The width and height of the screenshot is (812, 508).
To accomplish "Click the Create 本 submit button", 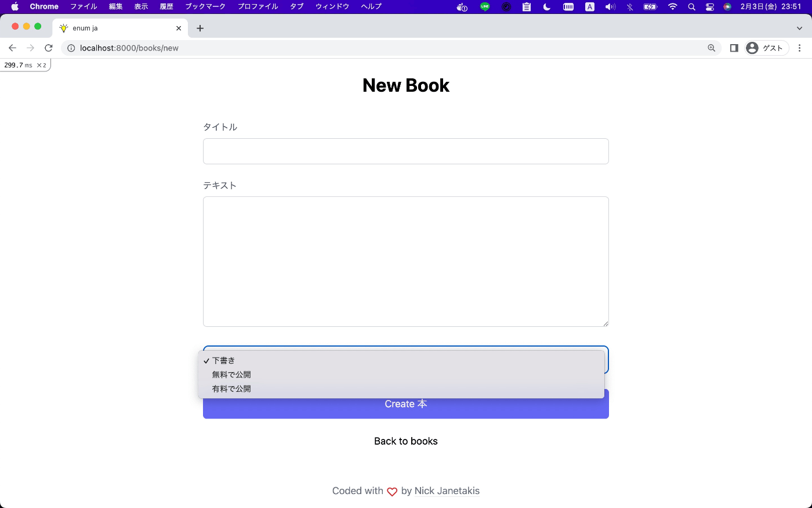I will point(406,404).
